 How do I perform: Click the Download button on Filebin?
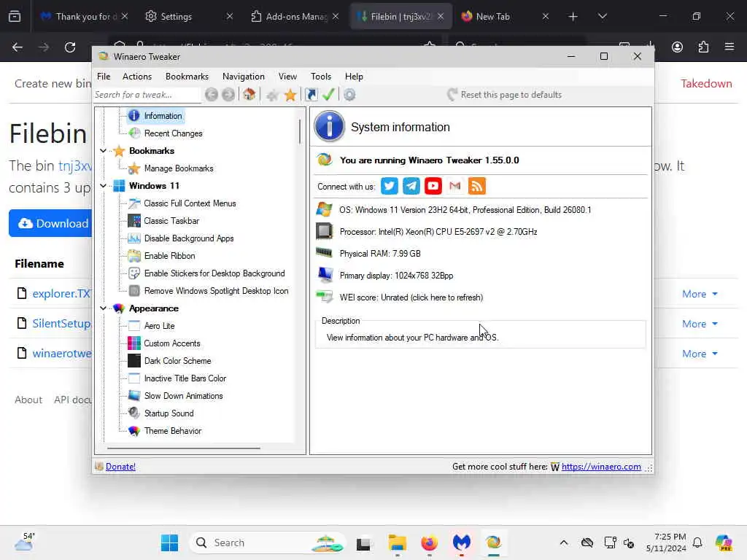click(x=50, y=223)
